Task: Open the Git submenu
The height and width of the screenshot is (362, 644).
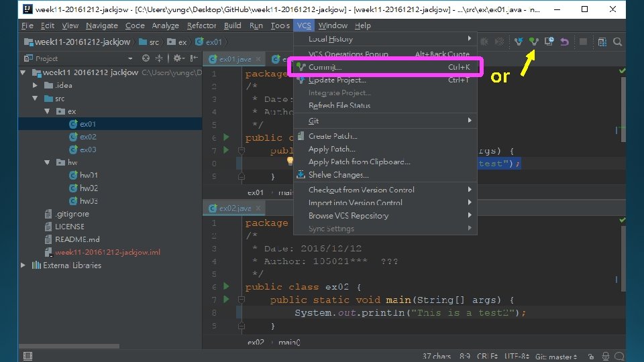Action: tap(385, 121)
